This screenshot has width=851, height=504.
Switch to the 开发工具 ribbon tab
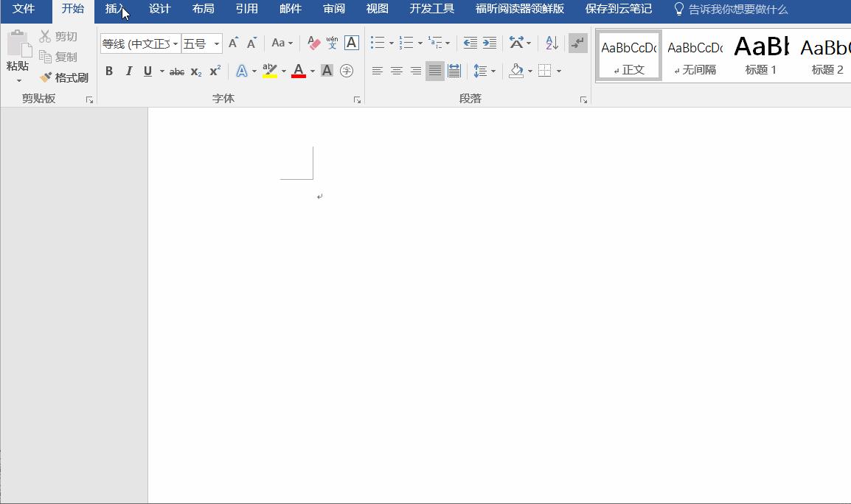[431, 9]
